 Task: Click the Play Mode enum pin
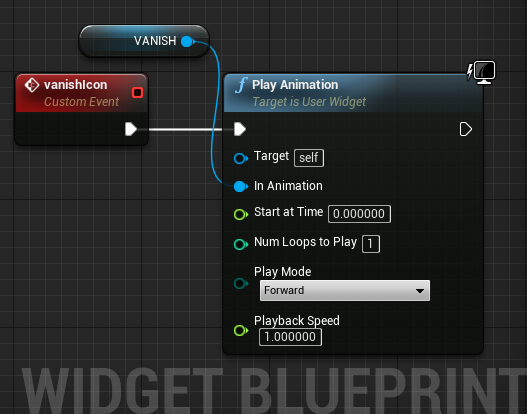pos(241,283)
